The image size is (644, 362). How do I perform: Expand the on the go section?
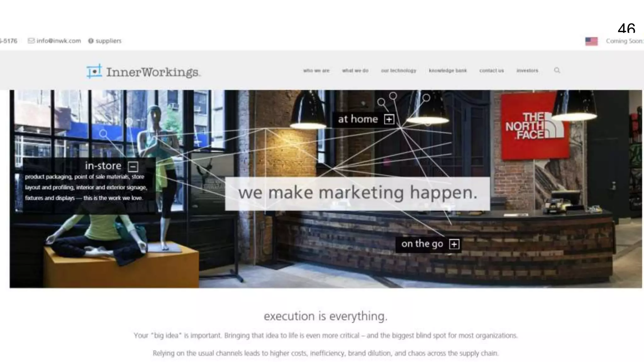[x=454, y=244]
